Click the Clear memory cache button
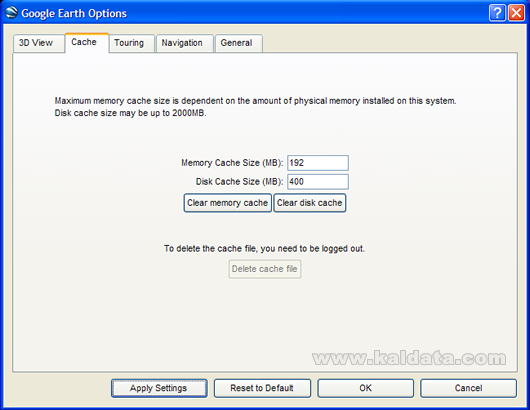Viewport: 530px width, 410px height. coord(227,203)
